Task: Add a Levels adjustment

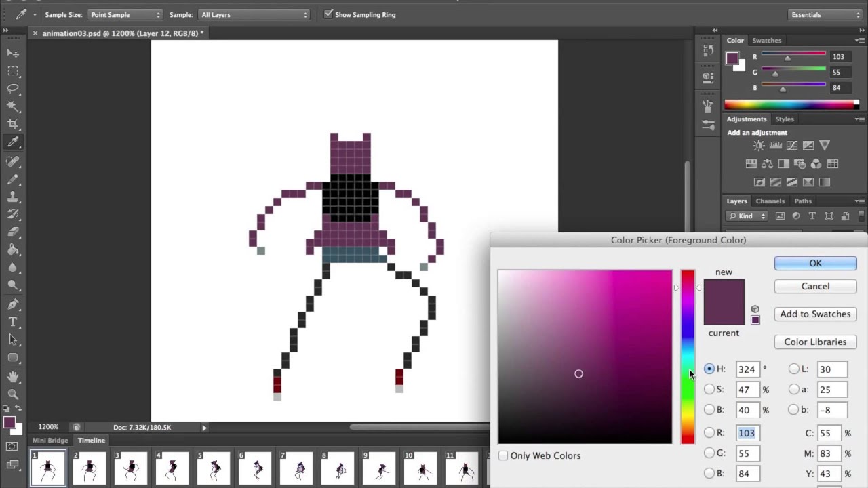Action: coord(775,145)
